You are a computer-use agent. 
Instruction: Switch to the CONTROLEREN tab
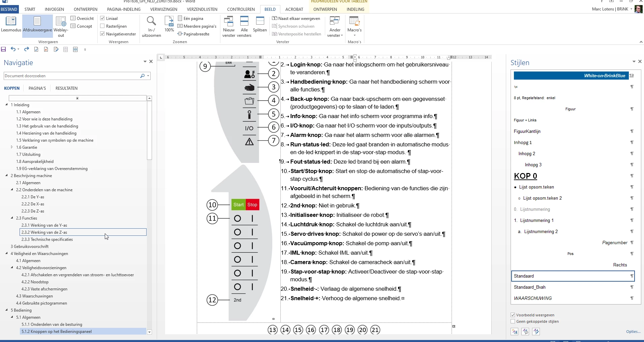(x=241, y=9)
